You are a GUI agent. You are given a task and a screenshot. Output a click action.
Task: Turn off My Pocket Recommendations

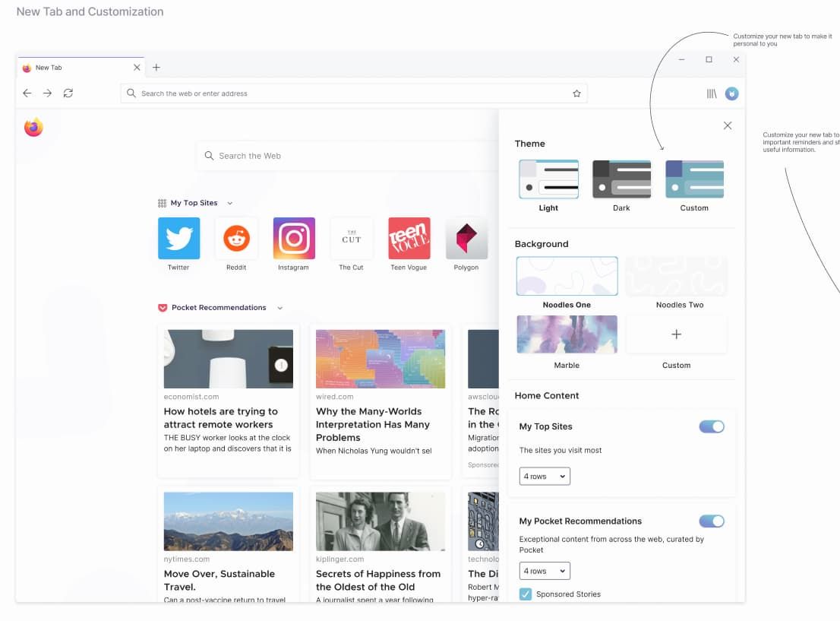point(712,521)
